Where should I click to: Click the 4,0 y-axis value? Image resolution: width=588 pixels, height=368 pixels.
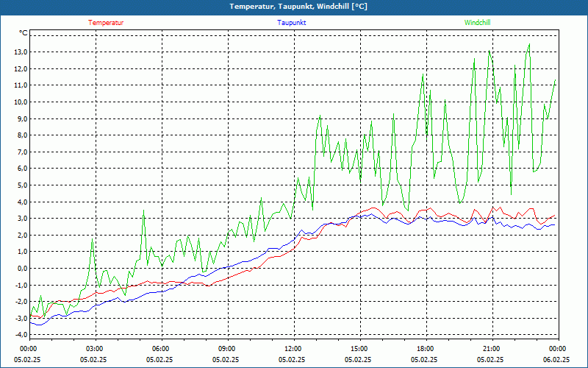(22, 202)
